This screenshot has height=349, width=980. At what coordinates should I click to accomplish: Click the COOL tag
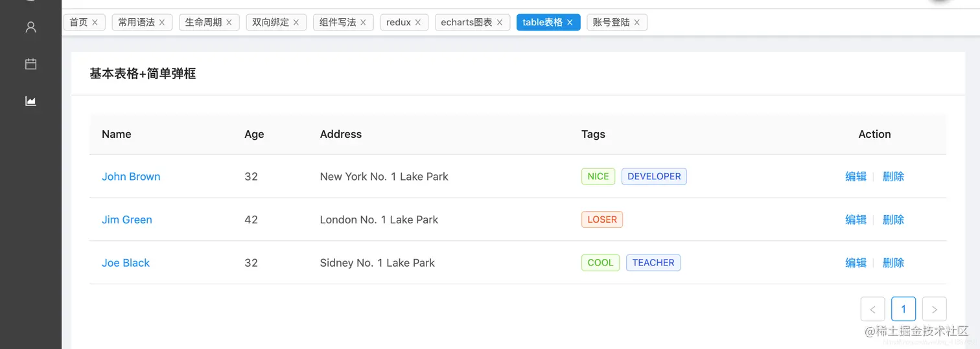600,263
